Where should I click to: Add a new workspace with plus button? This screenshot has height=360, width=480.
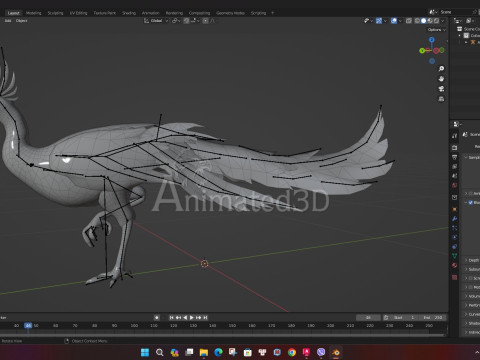click(x=272, y=13)
